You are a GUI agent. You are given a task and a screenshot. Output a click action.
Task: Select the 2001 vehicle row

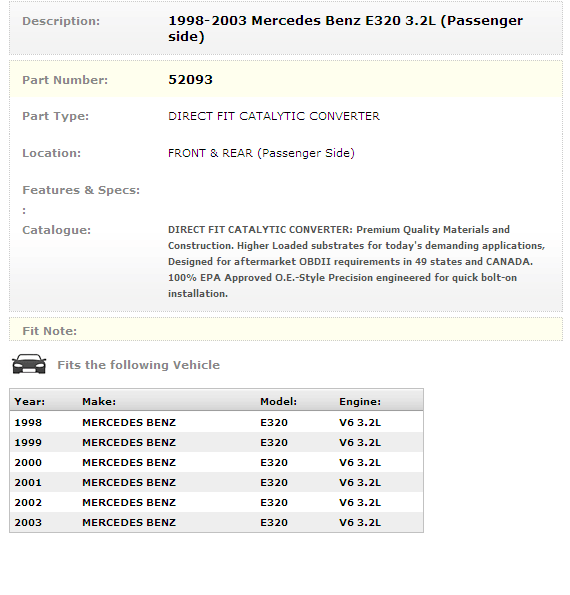[x=216, y=482]
